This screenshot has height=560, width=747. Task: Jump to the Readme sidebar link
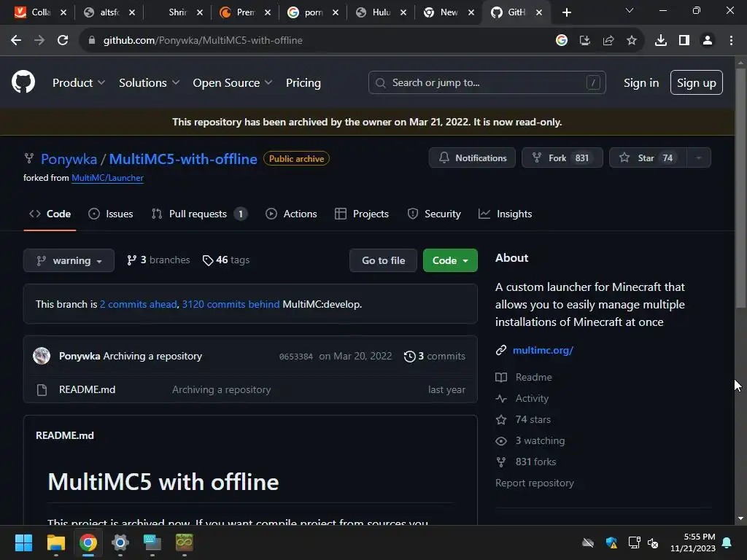[533, 377]
